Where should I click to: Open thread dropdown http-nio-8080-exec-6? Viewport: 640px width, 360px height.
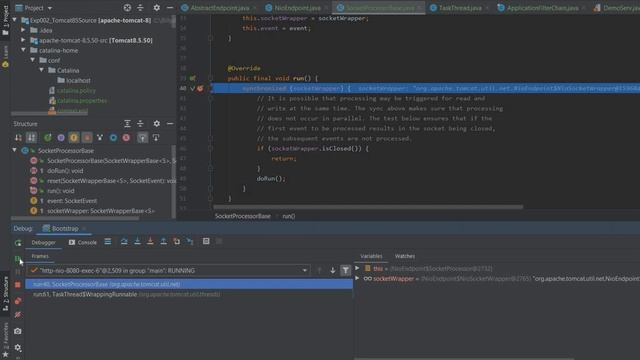point(168,270)
